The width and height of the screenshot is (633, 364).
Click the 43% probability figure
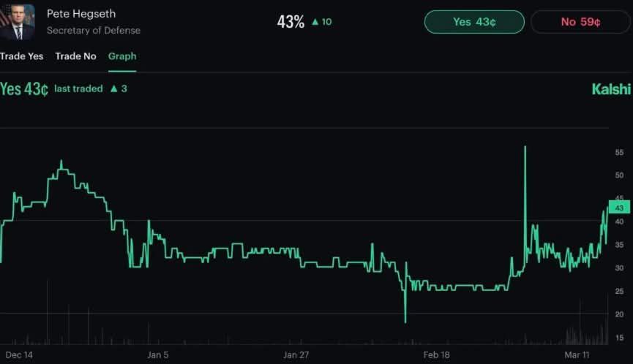pos(291,22)
